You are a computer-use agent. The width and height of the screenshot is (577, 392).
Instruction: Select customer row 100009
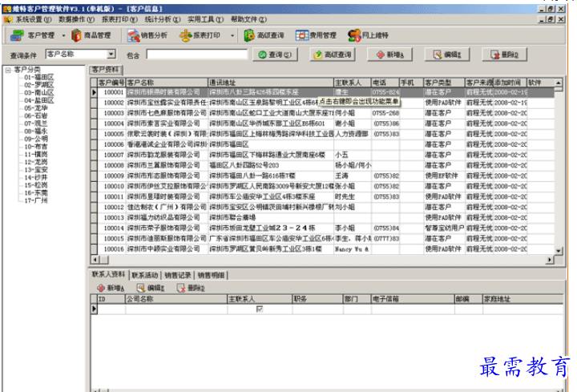tap(322, 176)
